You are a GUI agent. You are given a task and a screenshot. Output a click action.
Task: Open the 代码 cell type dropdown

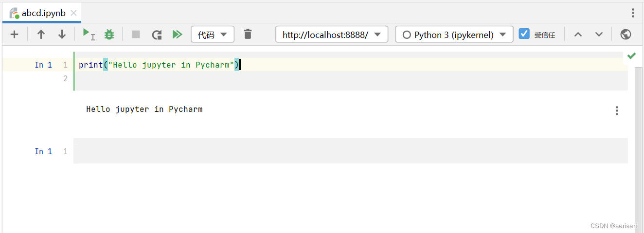[x=213, y=35]
